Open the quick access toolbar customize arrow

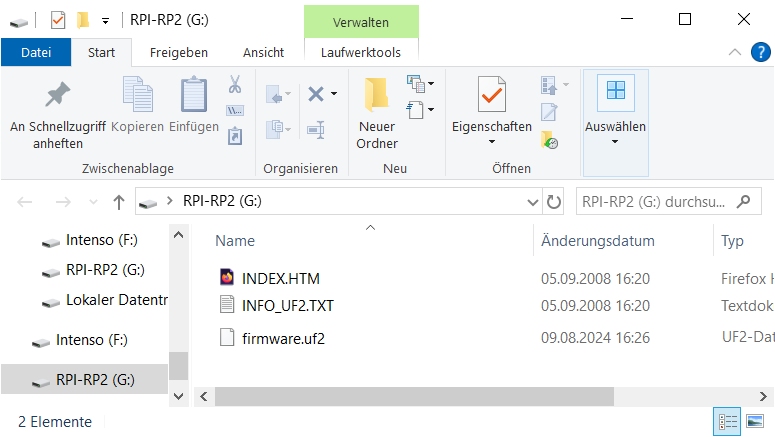click(105, 20)
